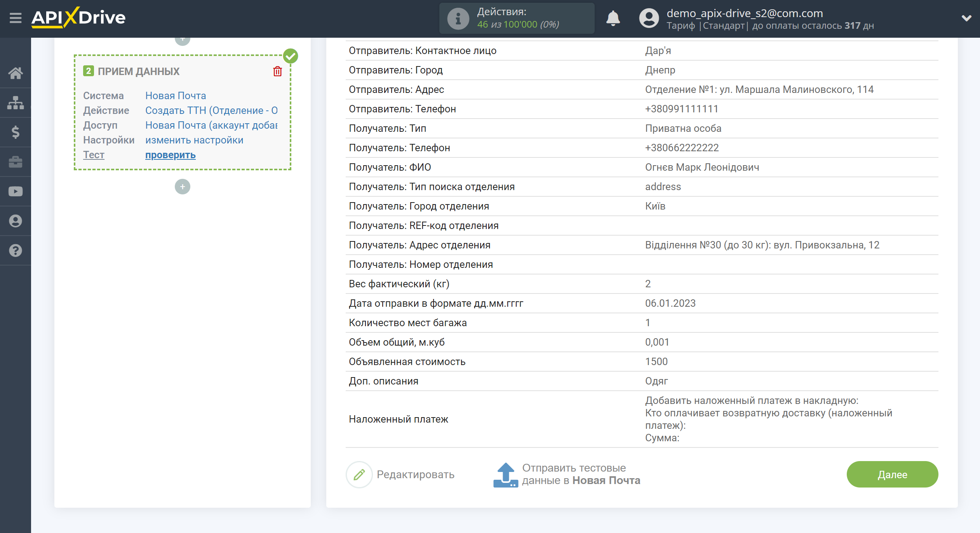Click the Редактировать pencil icon

point(359,474)
